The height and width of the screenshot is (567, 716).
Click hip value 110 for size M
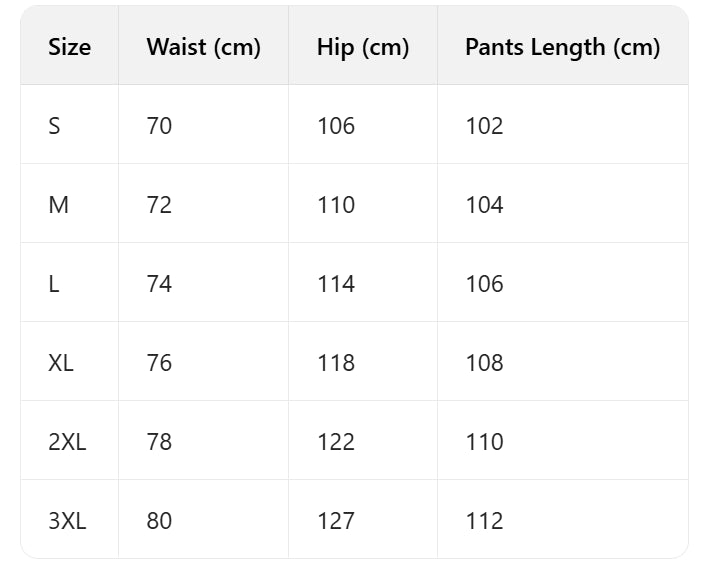click(336, 205)
